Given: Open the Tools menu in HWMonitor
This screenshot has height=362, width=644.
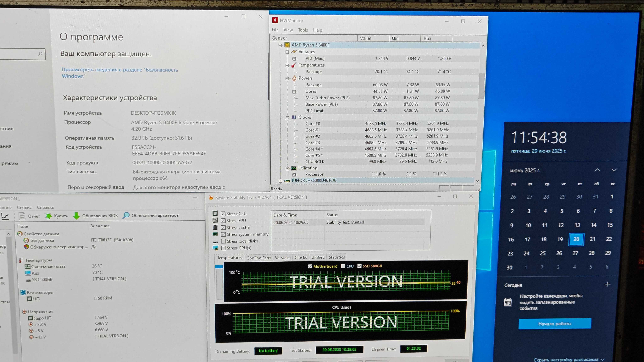Looking at the screenshot, I should click(303, 30).
